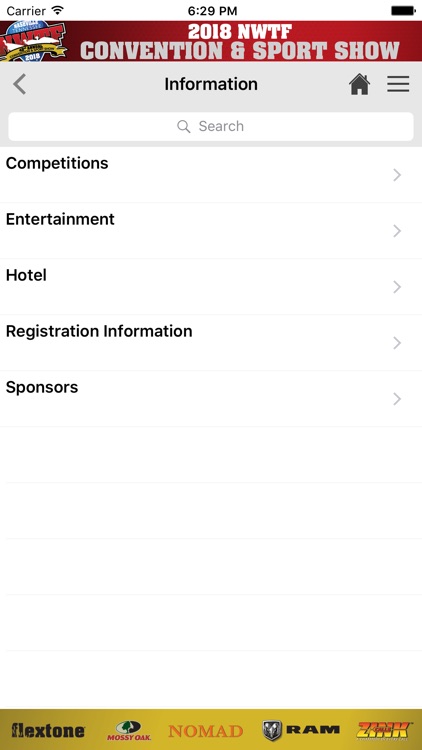Image resolution: width=422 pixels, height=750 pixels.
Task: Focus the Search input field
Action: point(211,126)
